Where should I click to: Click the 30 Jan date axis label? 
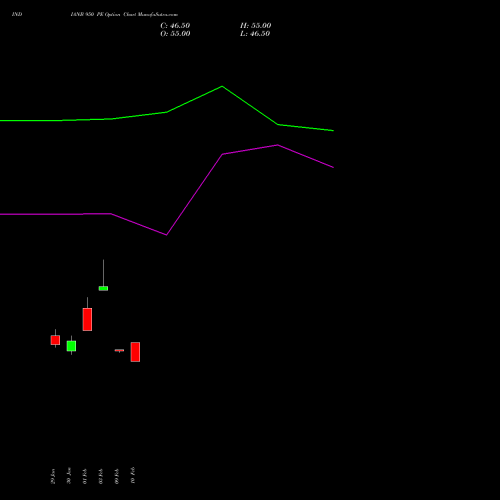69,476
